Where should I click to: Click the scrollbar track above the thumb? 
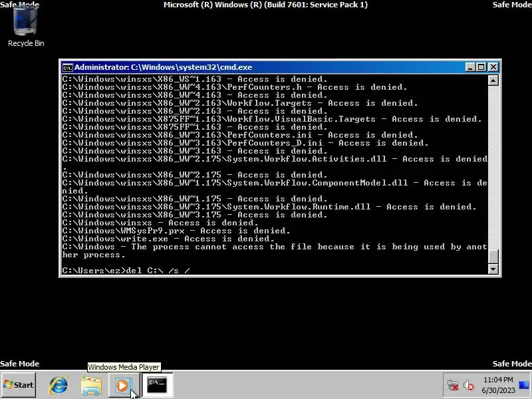point(493,168)
